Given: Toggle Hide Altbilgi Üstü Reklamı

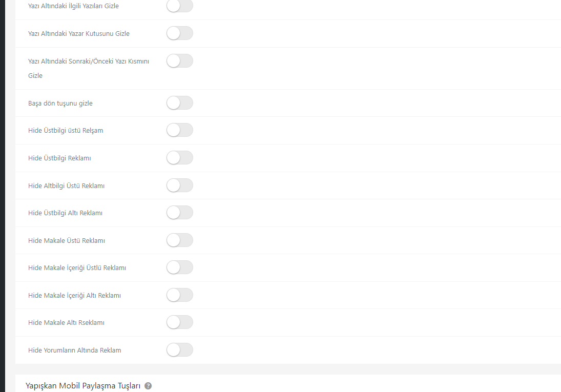Looking at the screenshot, I should 180,185.
